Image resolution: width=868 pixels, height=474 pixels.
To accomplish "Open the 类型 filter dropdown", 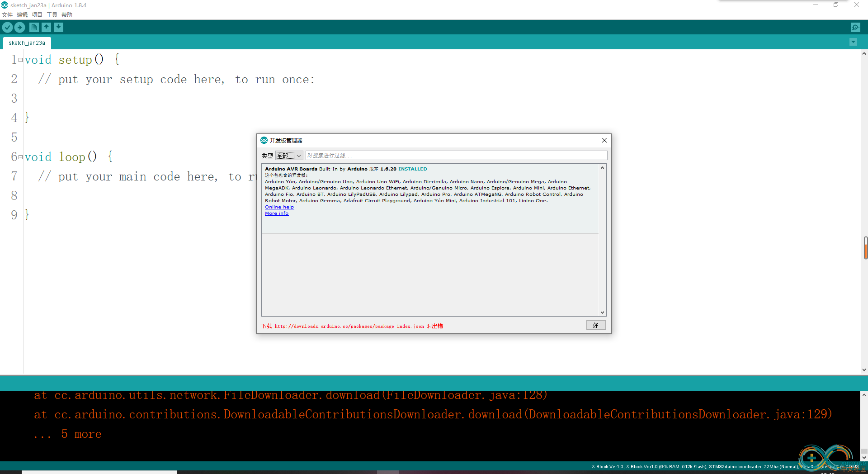I will pyautogui.click(x=289, y=156).
